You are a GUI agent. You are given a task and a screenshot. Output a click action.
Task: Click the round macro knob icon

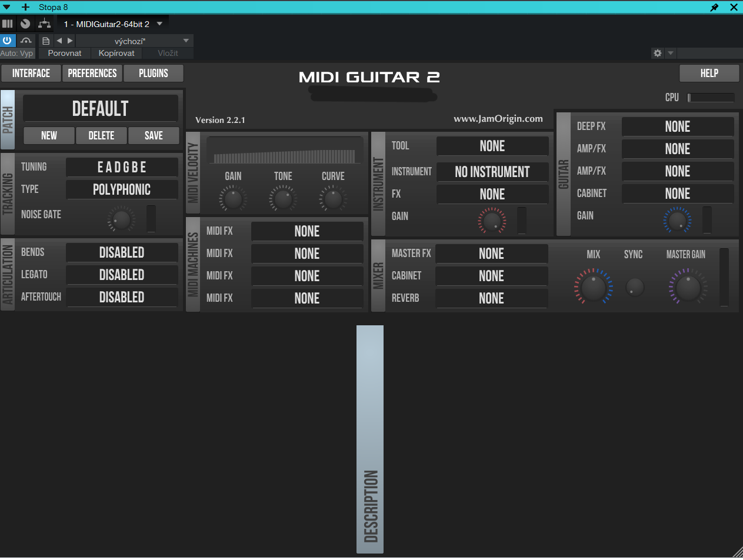coord(25,24)
